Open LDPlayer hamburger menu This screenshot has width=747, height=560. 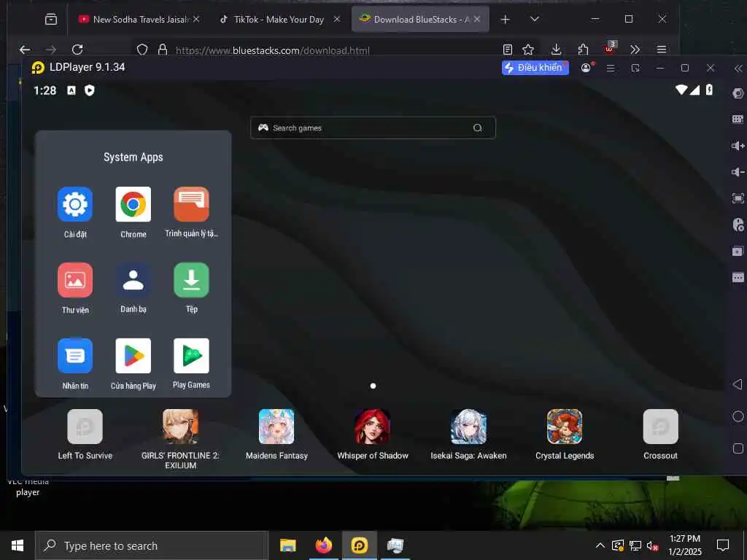point(611,68)
